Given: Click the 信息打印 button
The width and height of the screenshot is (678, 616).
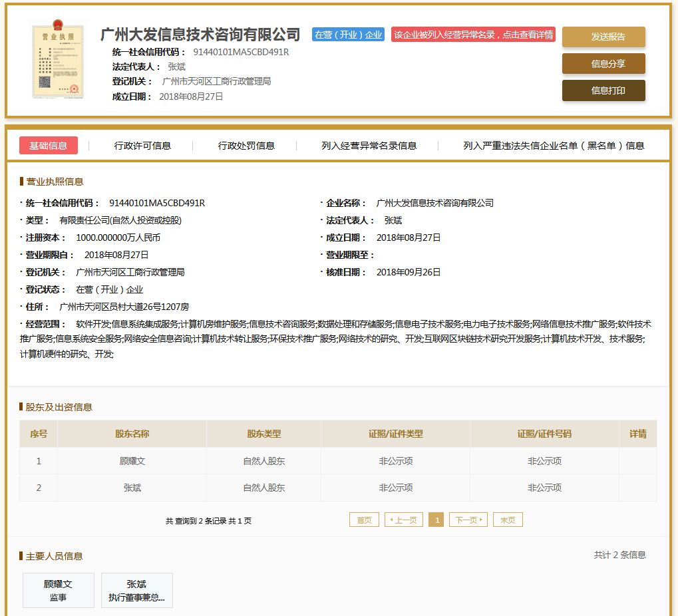Looking at the screenshot, I should click(603, 90).
